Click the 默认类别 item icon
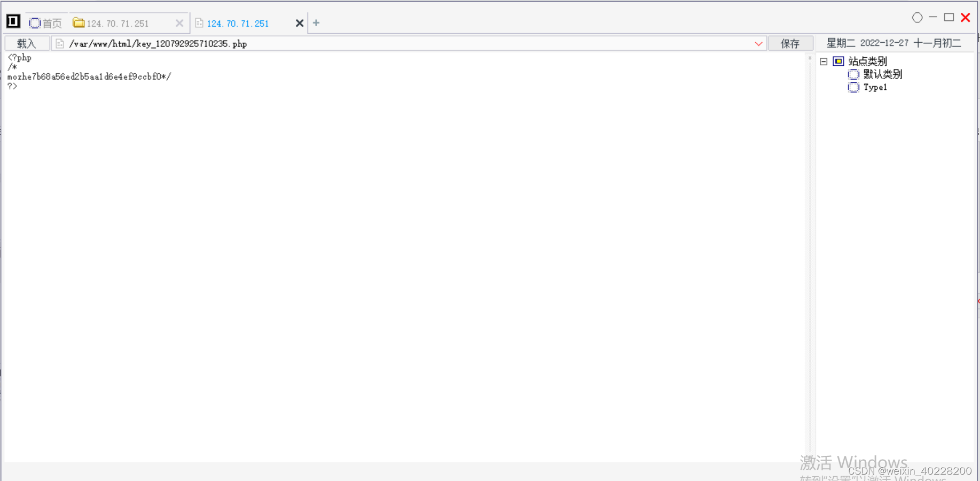This screenshot has height=481, width=980. pyautogui.click(x=853, y=74)
